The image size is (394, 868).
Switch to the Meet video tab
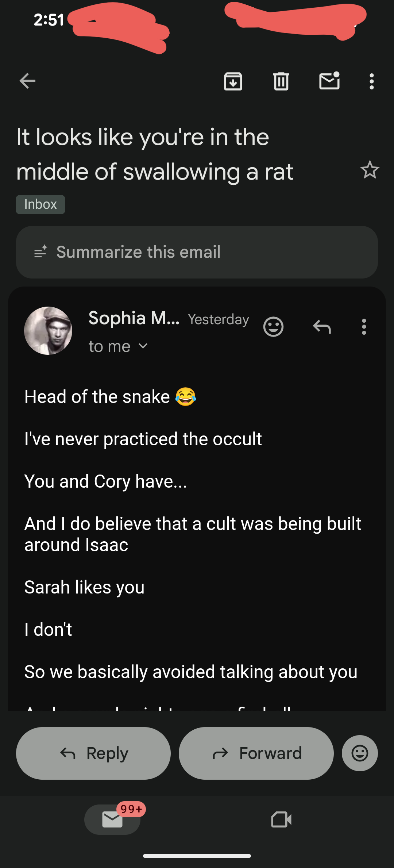[281, 819]
